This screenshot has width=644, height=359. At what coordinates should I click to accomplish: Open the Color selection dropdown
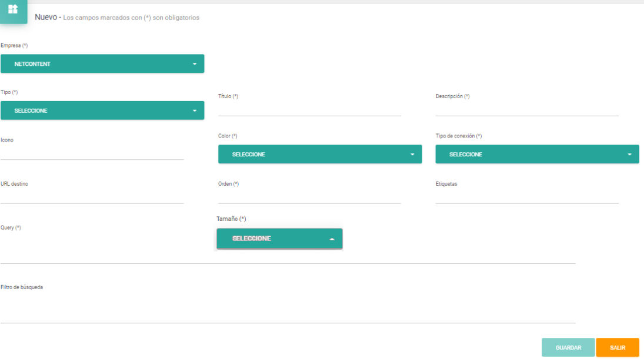click(x=319, y=155)
